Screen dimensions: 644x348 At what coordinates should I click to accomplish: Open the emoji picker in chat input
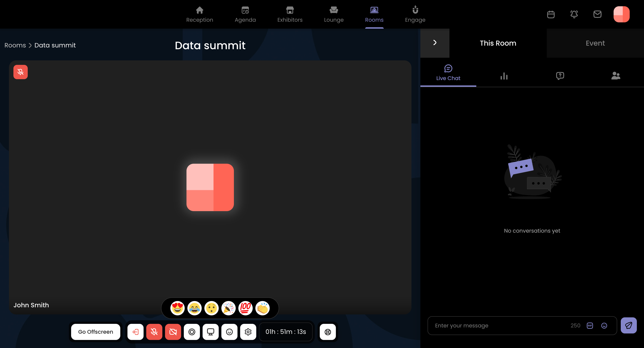[x=604, y=325]
